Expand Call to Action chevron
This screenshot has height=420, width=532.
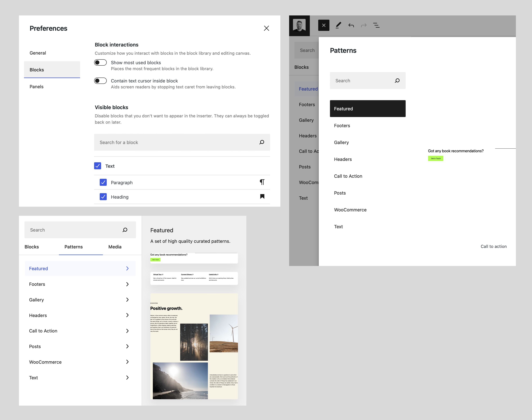click(x=127, y=331)
